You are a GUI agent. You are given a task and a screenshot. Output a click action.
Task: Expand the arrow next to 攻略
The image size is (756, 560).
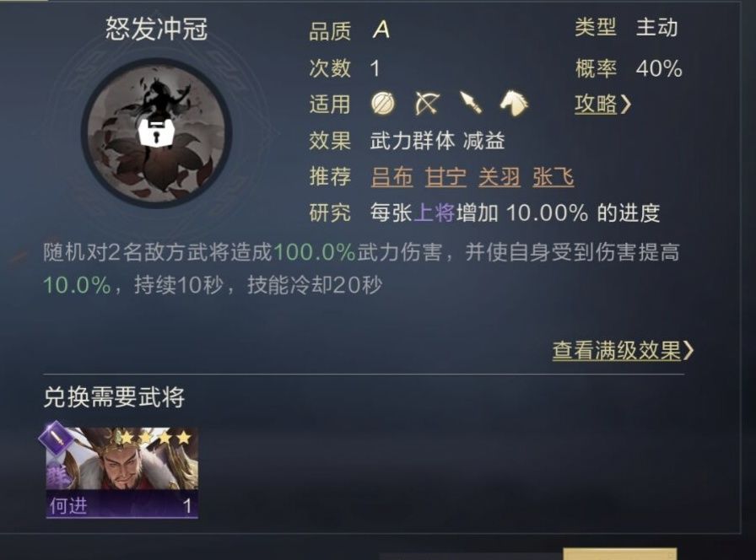pos(625,104)
